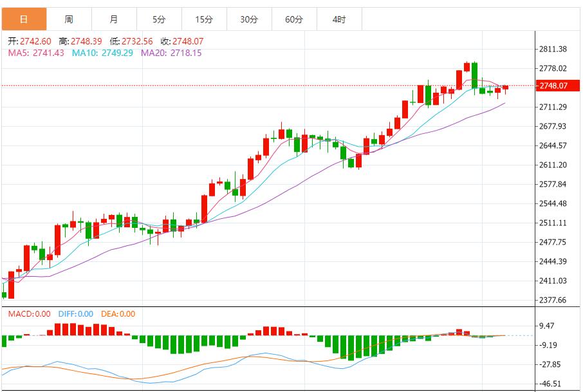Click the MA5 indicator label
583x392 pixels.
pyautogui.click(x=36, y=53)
